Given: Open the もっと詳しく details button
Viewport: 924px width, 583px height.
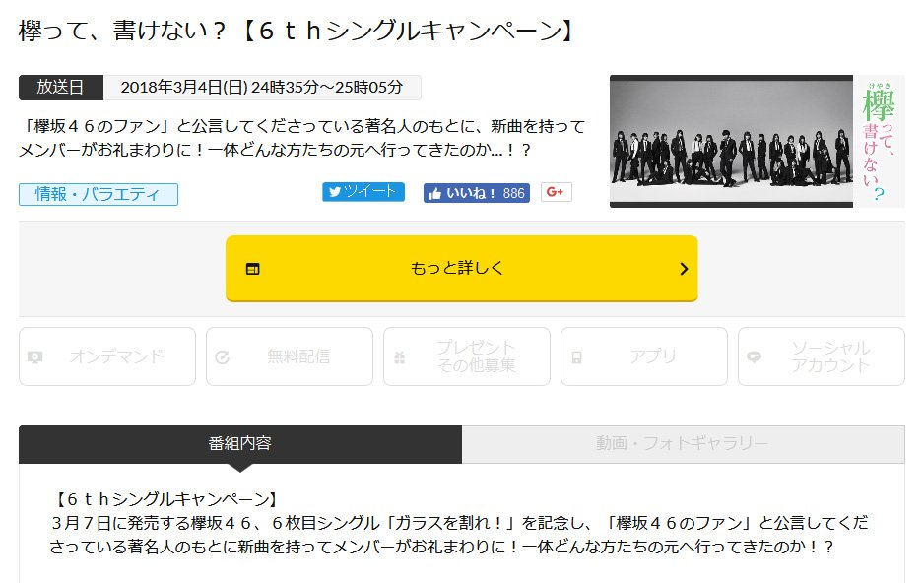Looking at the screenshot, I should [462, 269].
